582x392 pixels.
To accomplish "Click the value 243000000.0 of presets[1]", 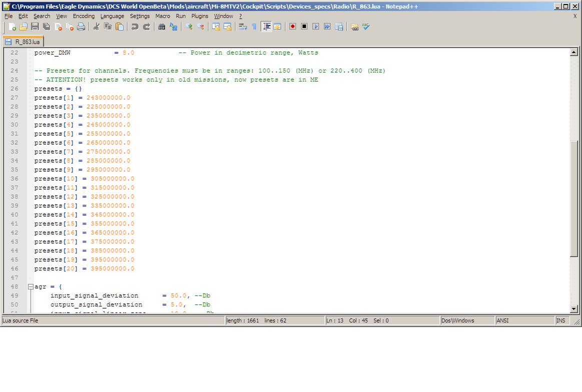I will tap(109, 98).
